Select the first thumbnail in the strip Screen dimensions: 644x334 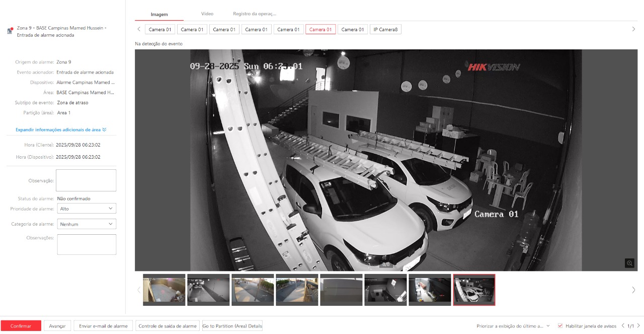coord(164,290)
